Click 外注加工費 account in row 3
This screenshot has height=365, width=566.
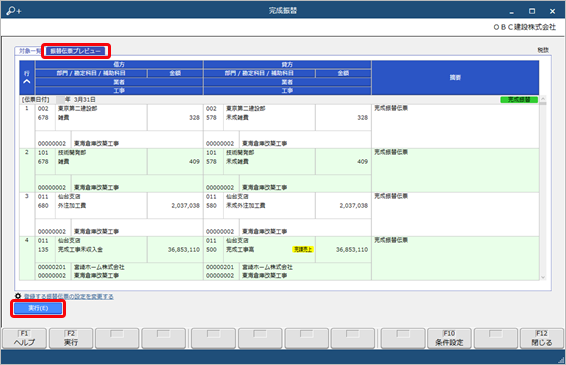point(72,205)
